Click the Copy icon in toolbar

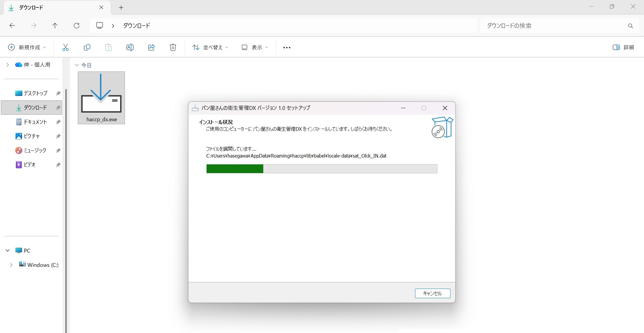tap(87, 47)
